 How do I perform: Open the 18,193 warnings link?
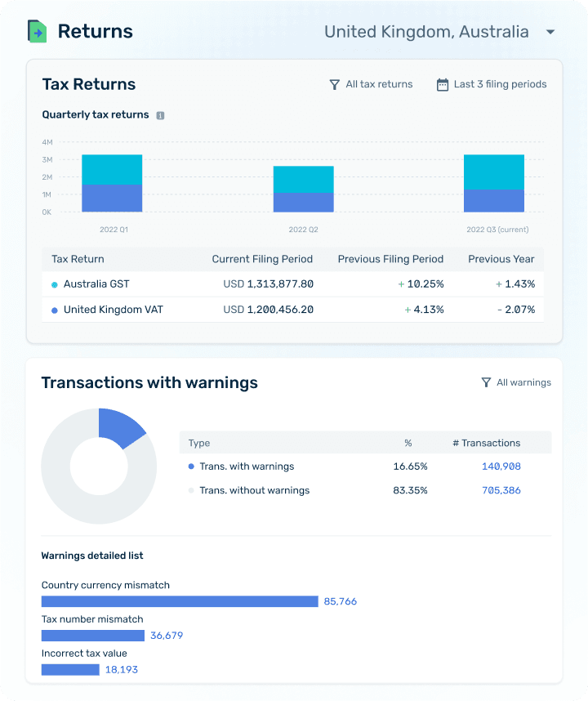coord(122,670)
